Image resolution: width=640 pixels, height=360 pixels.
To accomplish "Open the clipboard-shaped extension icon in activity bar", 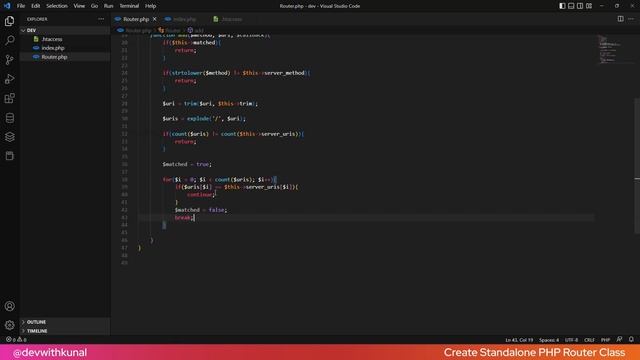I will pyautogui.click(x=9, y=156).
